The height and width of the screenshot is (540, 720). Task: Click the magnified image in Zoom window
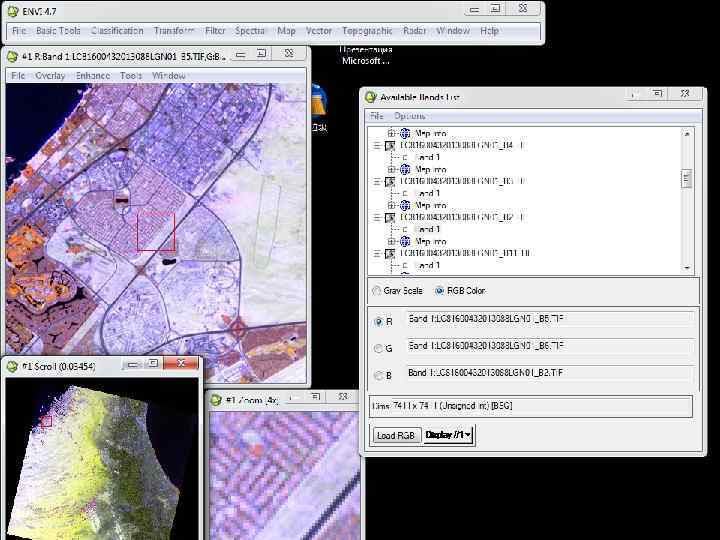pyautogui.click(x=284, y=475)
